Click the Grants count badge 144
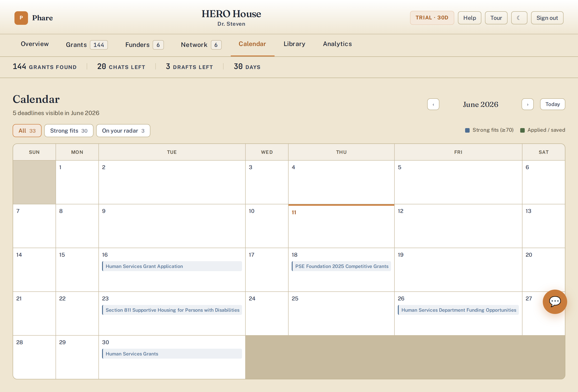Screen dimensions: 578x392 (99, 45)
